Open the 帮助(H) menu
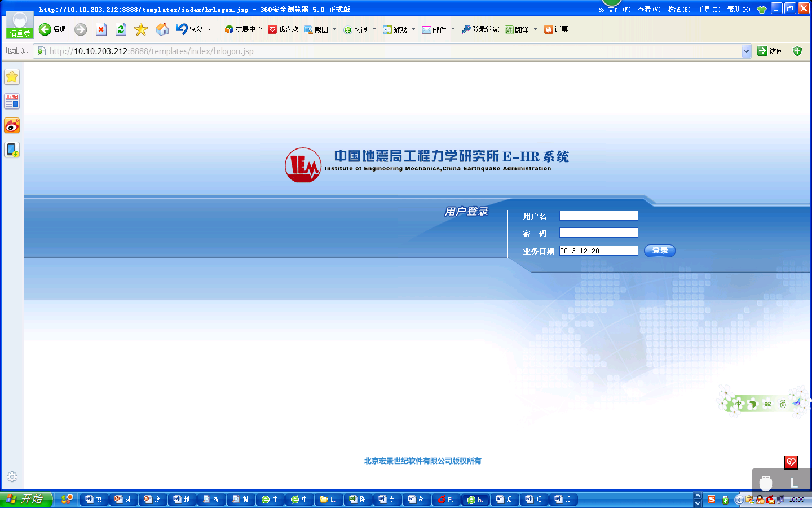This screenshot has height=508, width=812. click(739, 10)
